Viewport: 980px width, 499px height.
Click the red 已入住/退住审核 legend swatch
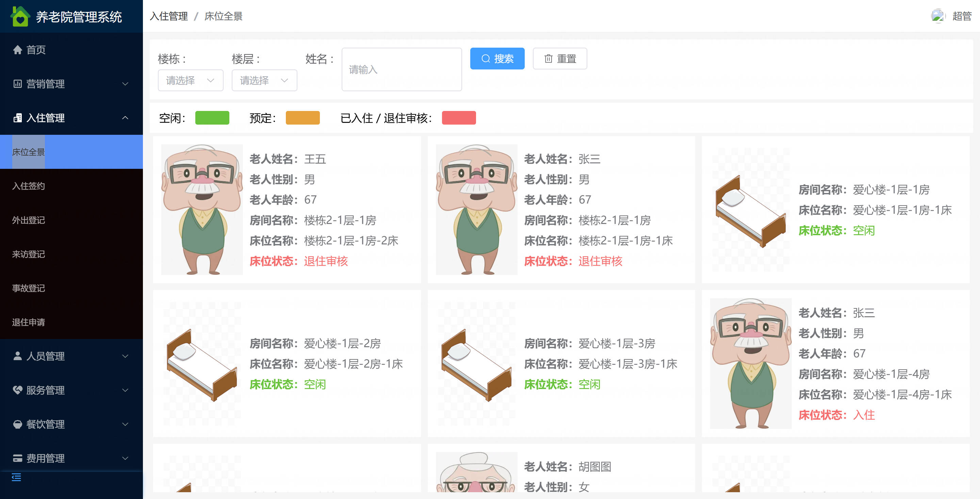point(459,118)
